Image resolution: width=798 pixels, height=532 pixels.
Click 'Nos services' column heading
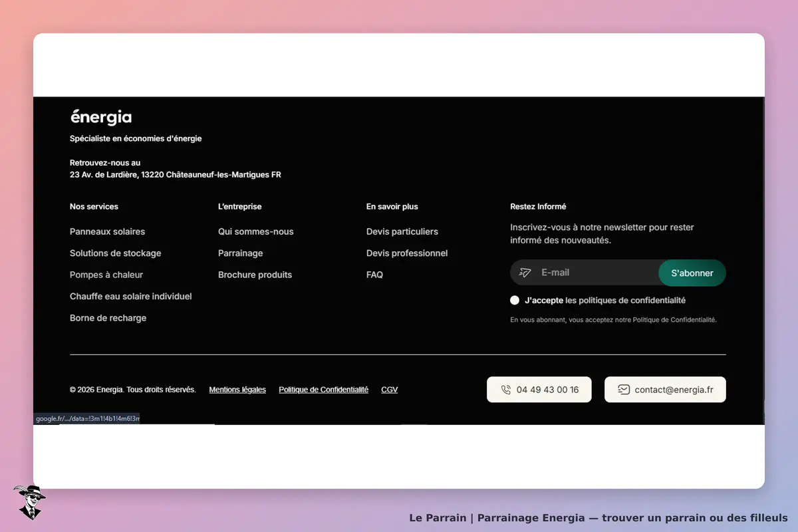click(x=94, y=207)
